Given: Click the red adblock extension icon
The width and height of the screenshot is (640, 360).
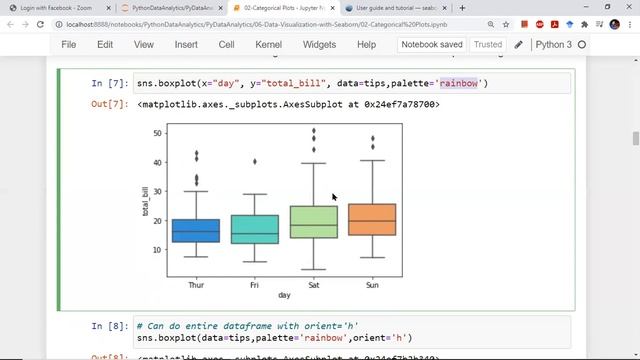Looking at the screenshot, I should (x=540, y=24).
